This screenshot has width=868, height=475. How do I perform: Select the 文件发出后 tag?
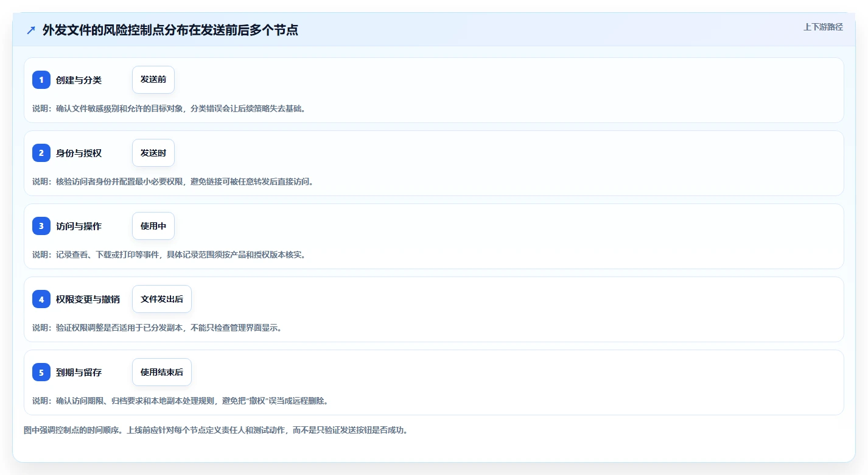click(162, 299)
